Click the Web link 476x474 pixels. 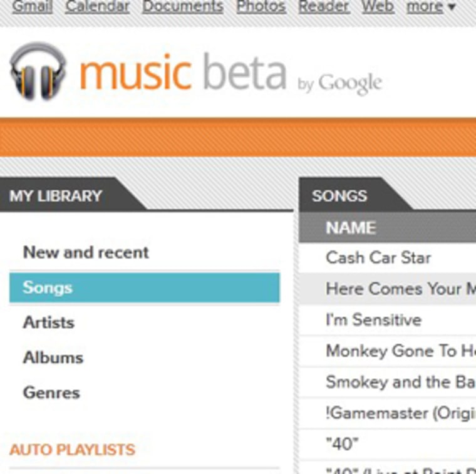378,6
